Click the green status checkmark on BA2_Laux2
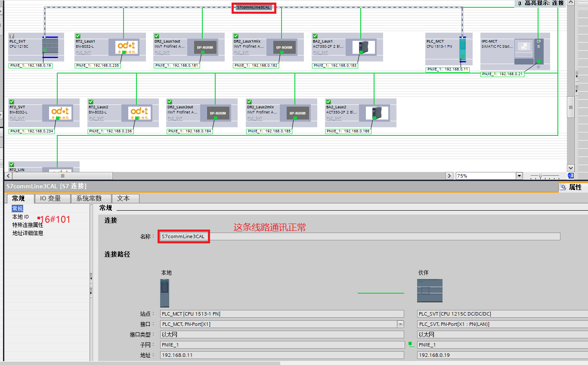Image resolution: width=588 pixels, height=365 pixels. [x=329, y=102]
